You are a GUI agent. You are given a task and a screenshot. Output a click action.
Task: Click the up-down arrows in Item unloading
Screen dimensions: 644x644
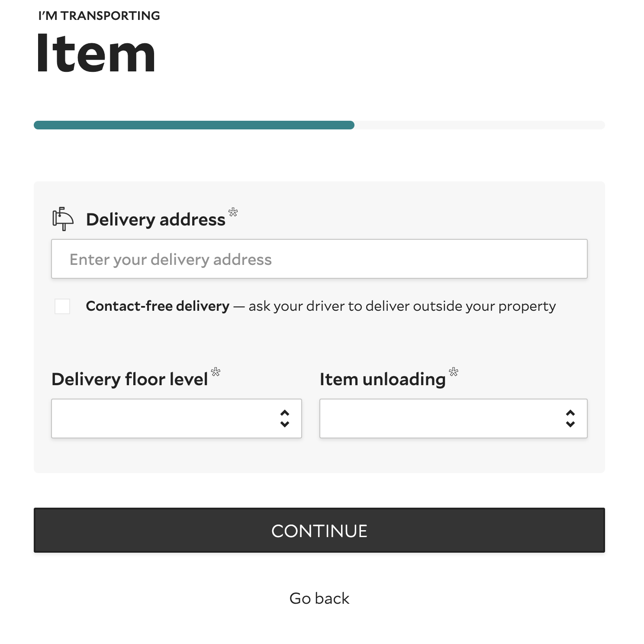tap(570, 419)
